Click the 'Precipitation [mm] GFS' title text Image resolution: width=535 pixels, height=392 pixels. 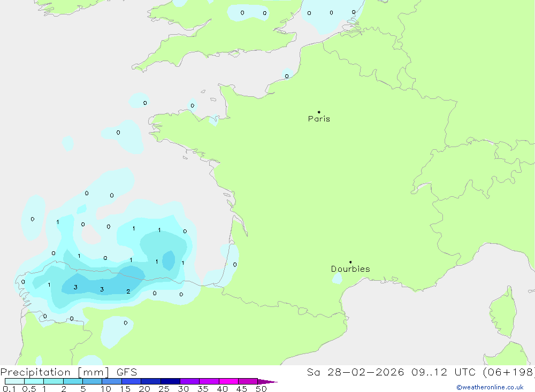click(x=68, y=372)
